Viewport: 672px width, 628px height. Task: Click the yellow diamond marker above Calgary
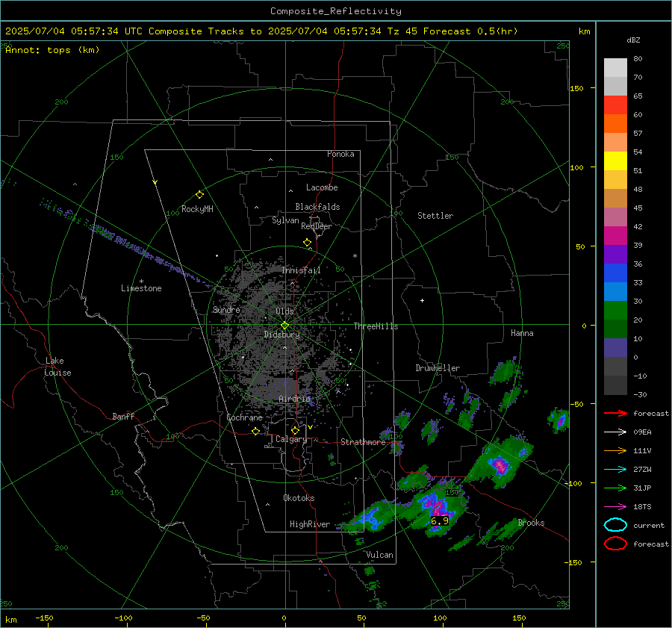(295, 430)
